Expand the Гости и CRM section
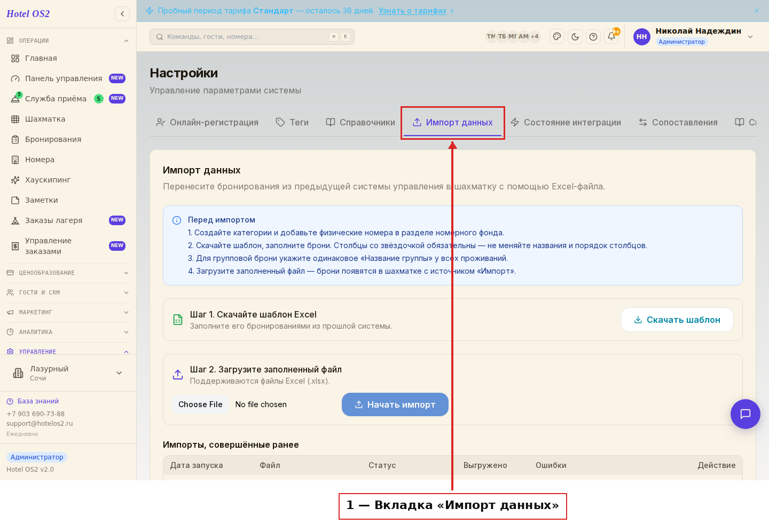The height and width of the screenshot is (532, 769). click(x=68, y=292)
